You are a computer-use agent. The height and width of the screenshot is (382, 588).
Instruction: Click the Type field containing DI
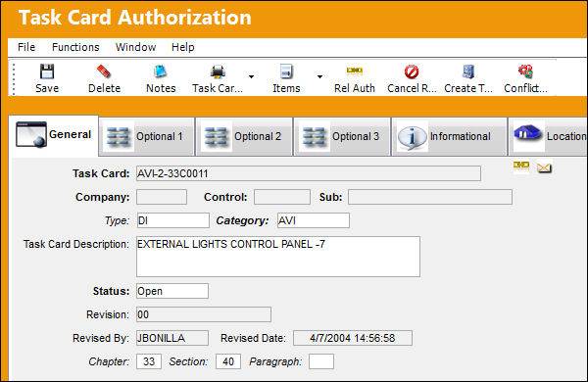(172, 220)
